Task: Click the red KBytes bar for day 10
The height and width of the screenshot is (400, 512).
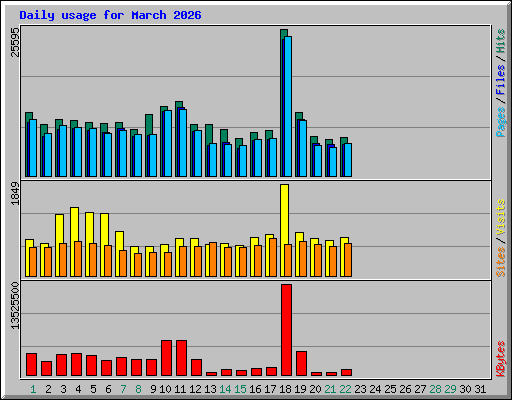Action: pos(166,358)
